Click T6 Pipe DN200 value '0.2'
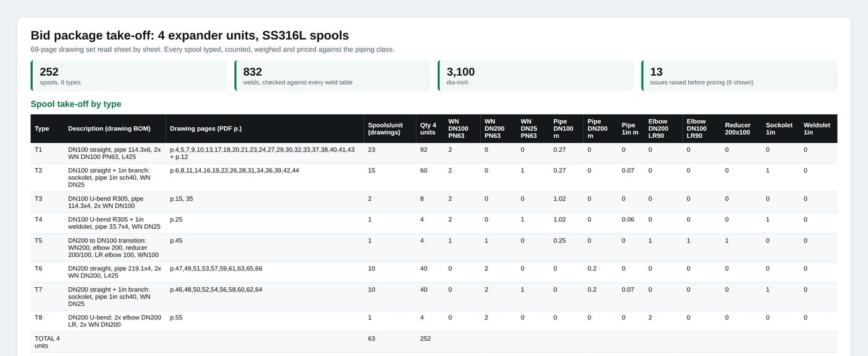This screenshot has height=356, width=868. click(x=592, y=268)
